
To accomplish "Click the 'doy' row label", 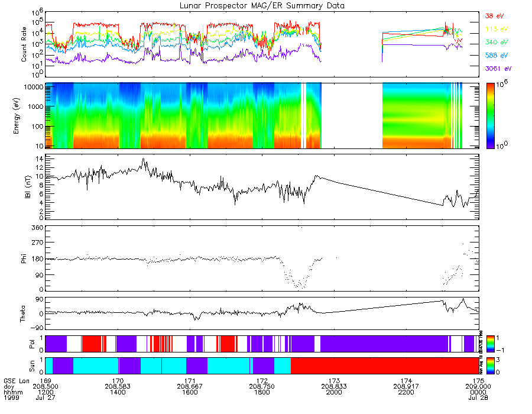I will (9, 387).
